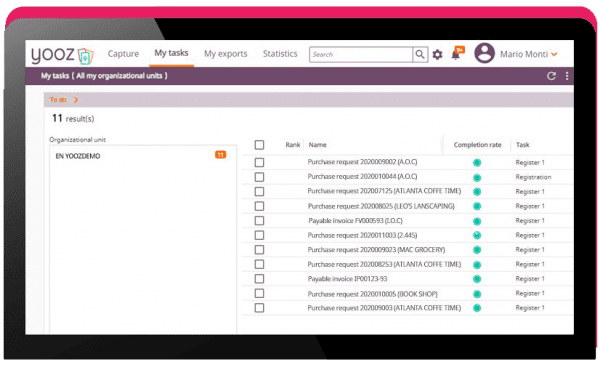
Task: Click the Mario Monti user avatar
Action: click(485, 53)
